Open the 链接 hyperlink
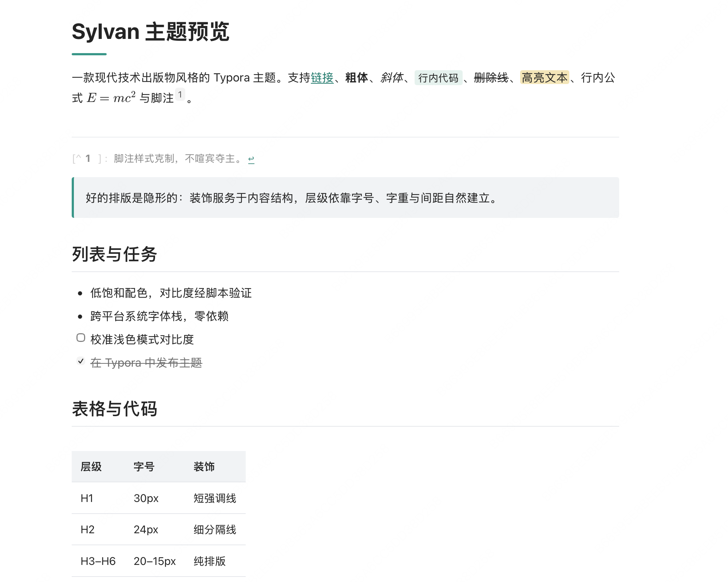Image resolution: width=728 pixels, height=582 pixels. tap(322, 77)
